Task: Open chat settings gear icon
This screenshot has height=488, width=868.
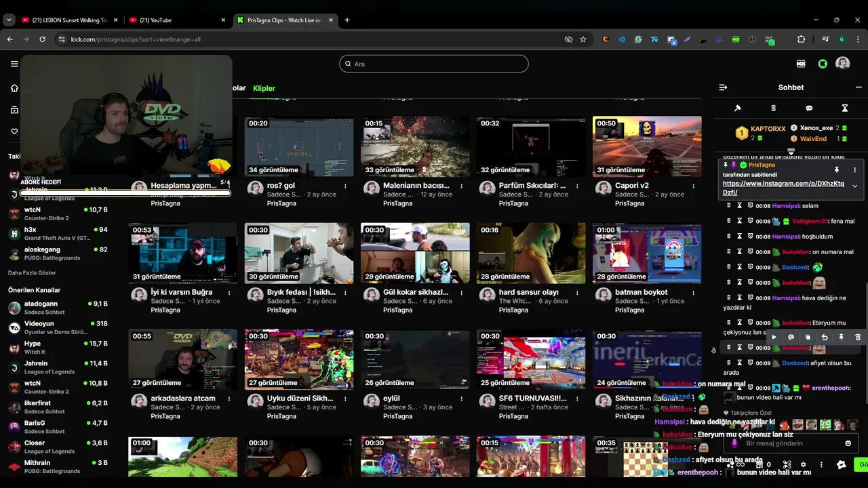Action: point(804,465)
